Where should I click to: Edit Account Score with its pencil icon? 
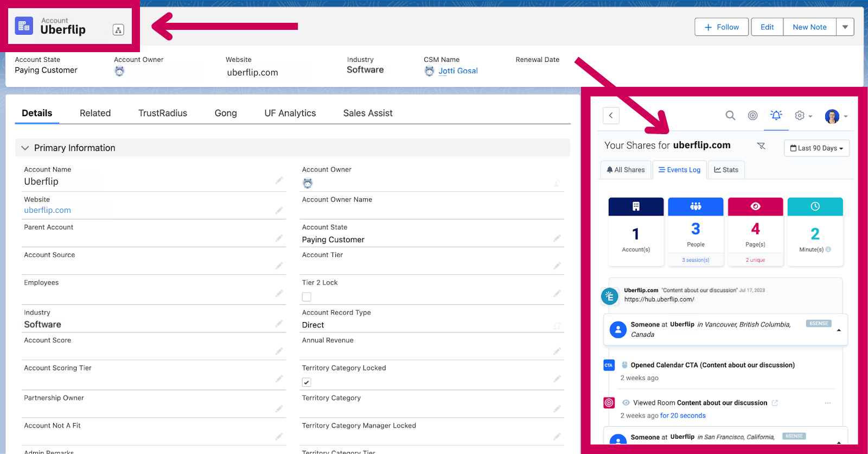[279, 351]
